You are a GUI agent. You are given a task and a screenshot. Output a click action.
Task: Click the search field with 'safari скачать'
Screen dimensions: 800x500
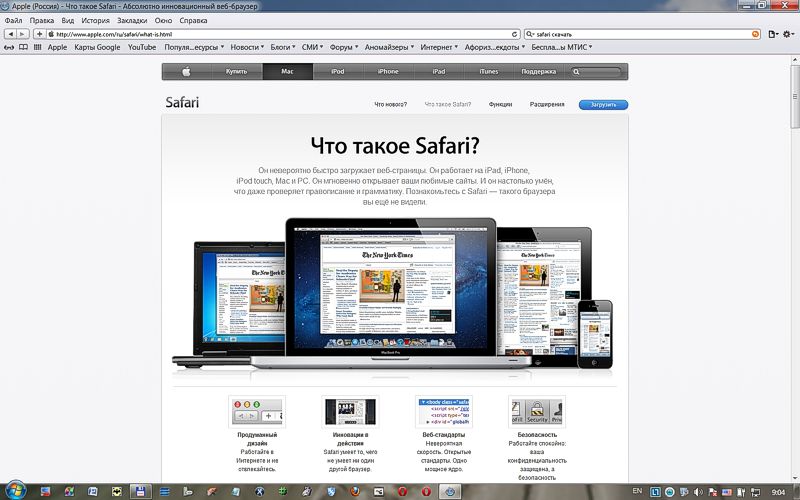click(x=642, y=34)
